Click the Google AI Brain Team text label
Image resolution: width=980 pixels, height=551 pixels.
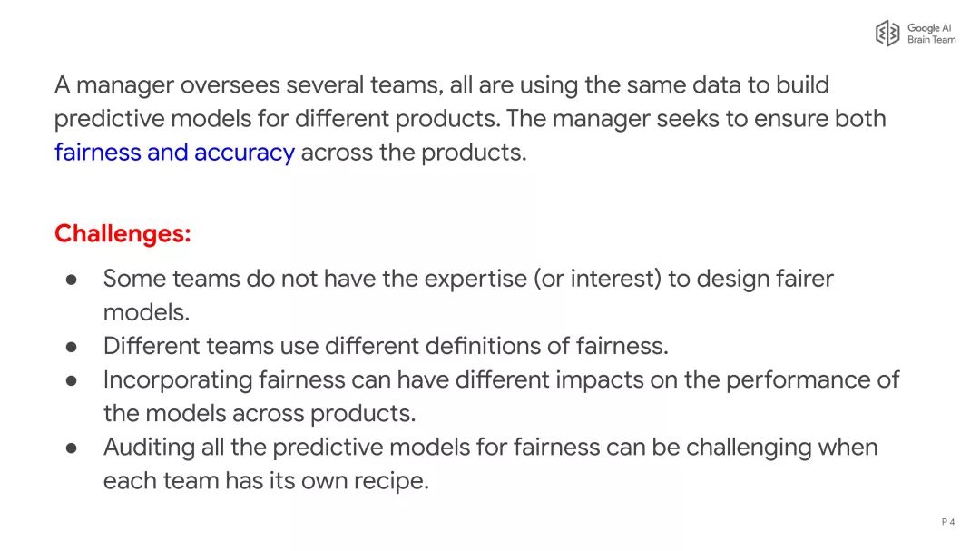(x=931, y=34)
